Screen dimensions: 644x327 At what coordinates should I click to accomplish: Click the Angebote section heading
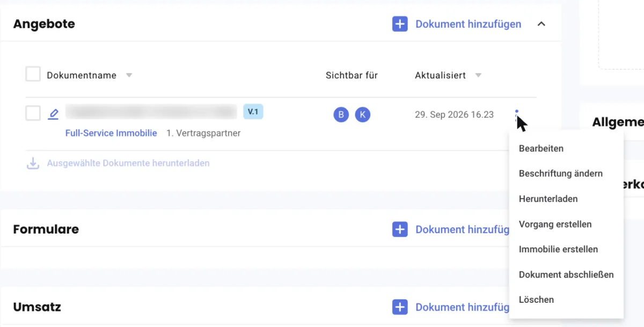44,24
